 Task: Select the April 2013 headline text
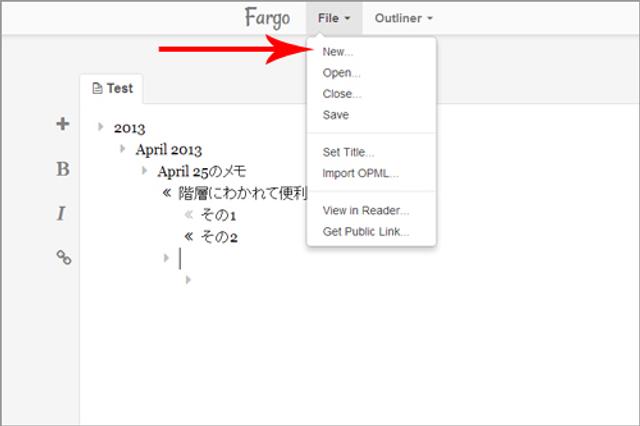pos(169,150)
